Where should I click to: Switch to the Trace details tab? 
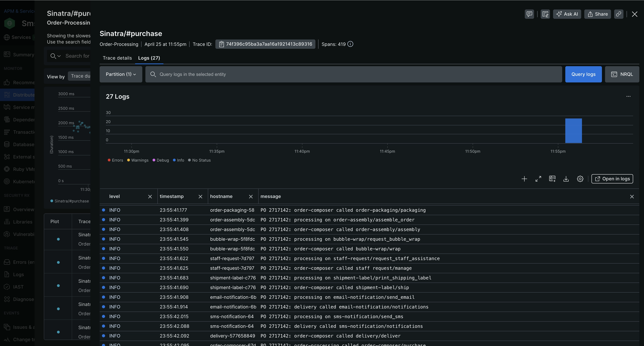[117, 58]
